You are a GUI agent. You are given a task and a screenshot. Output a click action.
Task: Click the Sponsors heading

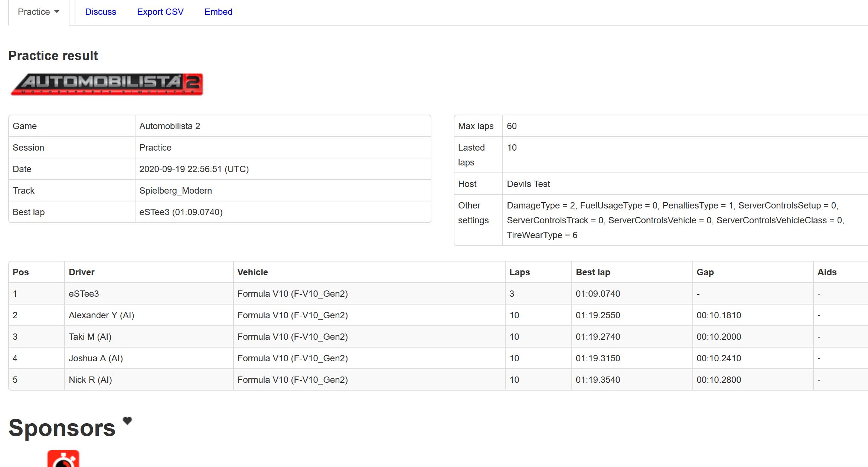pyautogui.click(x=62, y=428)
